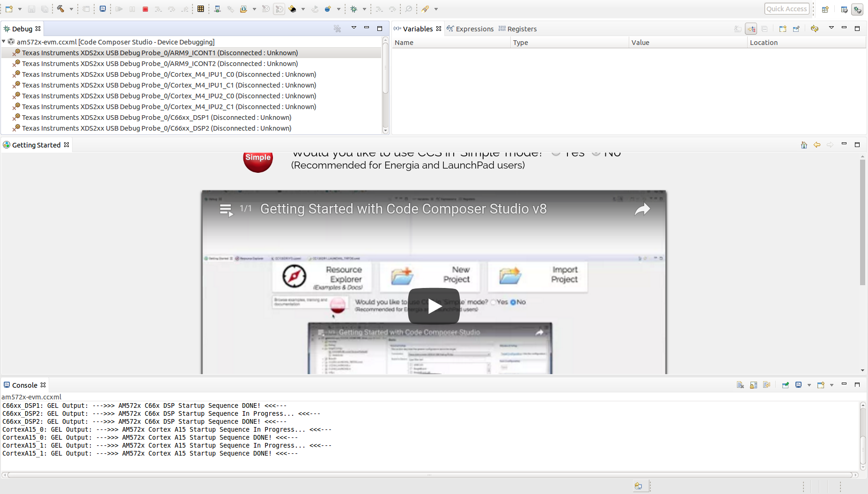Screen dimensions: 868x494
Task: Play the Getting Started video
Action: tap(434, 306)
